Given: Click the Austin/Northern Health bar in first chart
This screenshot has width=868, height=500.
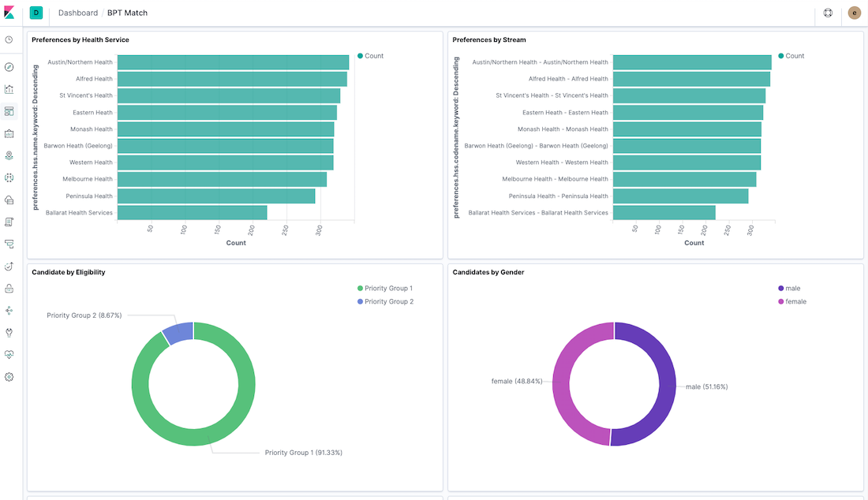Looking at the screenshot, I should 233,62.
